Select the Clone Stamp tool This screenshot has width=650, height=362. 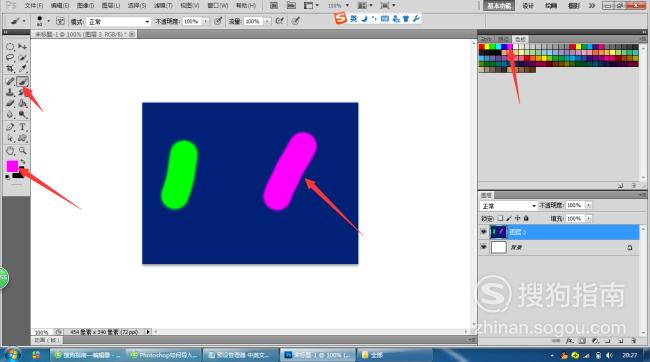(10, 92)
